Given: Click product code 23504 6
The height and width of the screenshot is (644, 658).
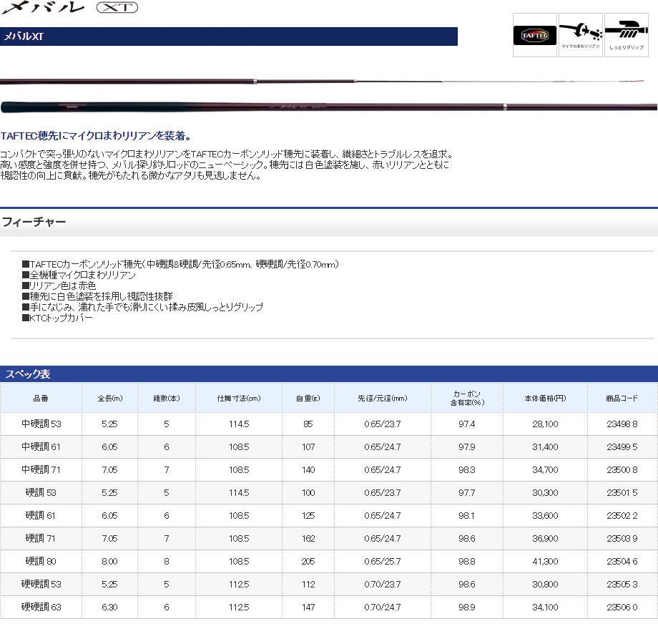Looking at the screenshot, I should (622, 561).
